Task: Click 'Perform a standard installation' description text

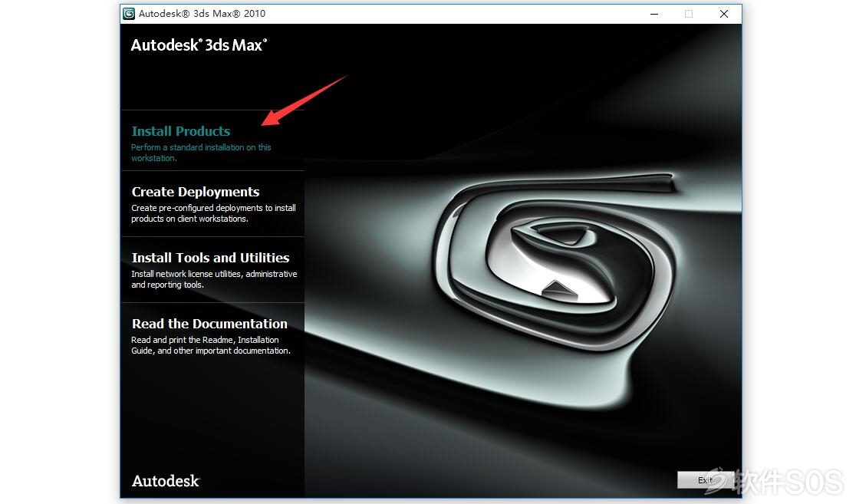Action: (201, 153)
